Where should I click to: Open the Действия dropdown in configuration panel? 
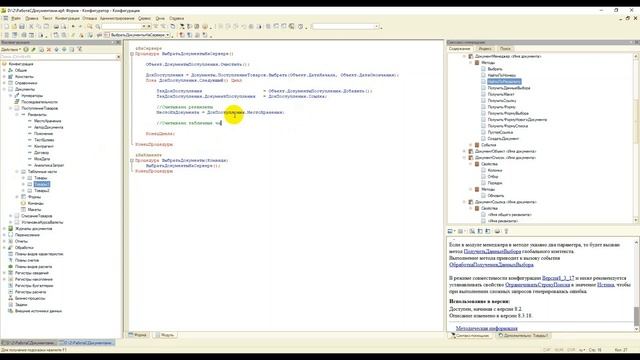click(11, 49)
